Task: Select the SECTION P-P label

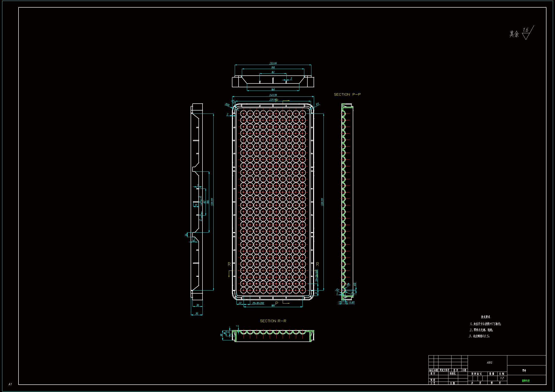Action: 347,94
